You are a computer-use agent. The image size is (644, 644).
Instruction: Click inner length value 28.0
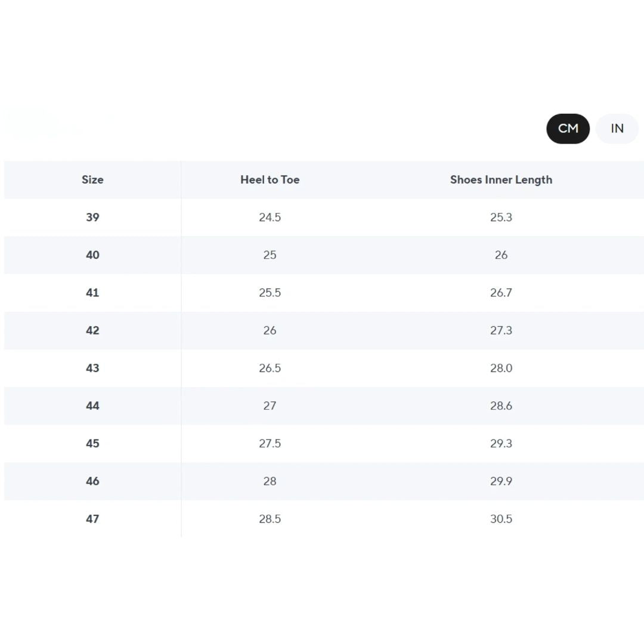pyautogui.click(x=501, y=368)
